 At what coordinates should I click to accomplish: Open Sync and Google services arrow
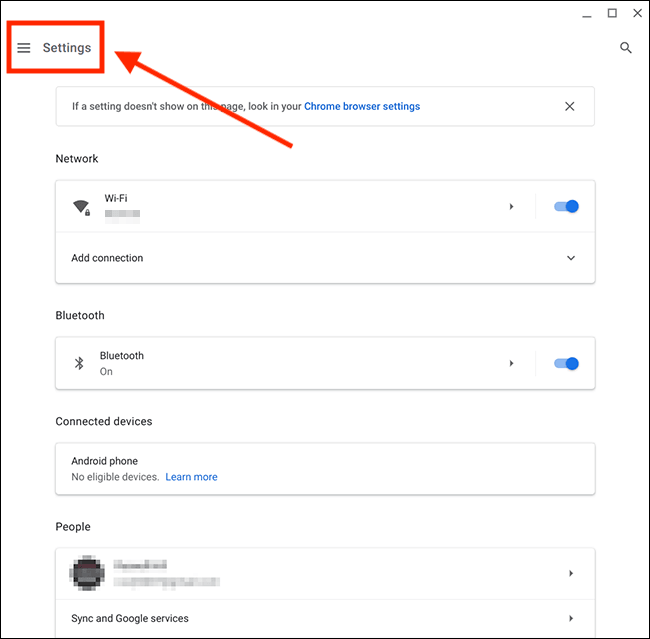[571, 618]
